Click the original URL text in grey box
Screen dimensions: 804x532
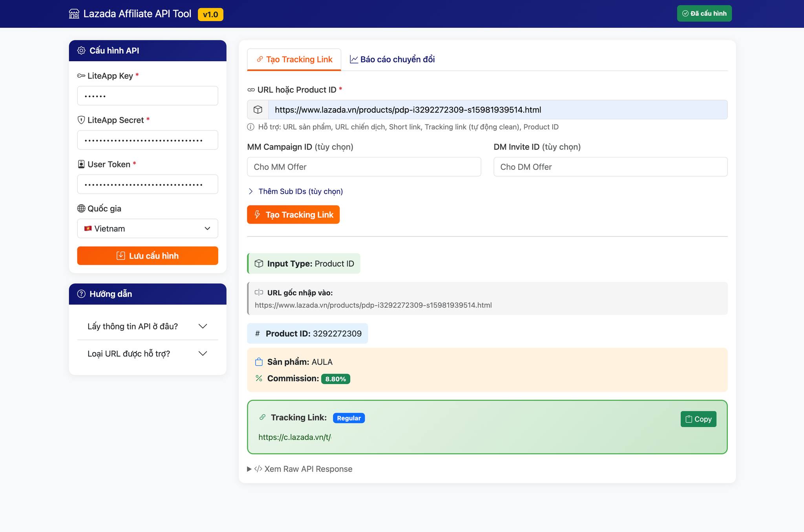tap(373, 305)
